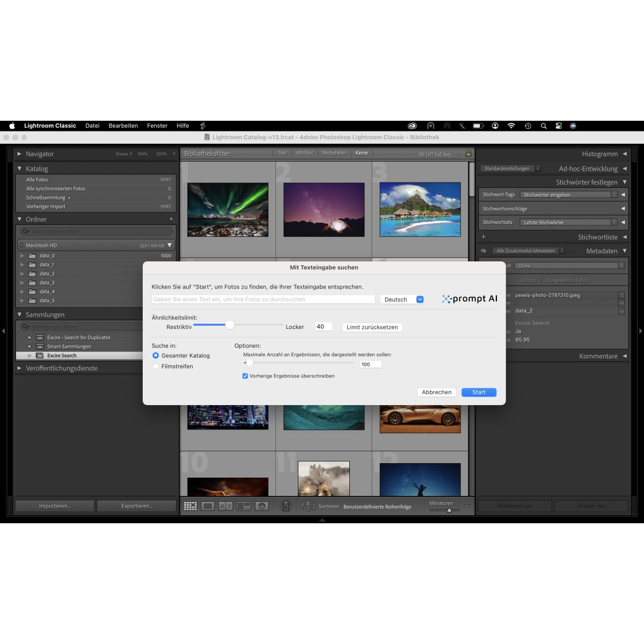Click the script menu icon after Hilfe
This screenshot has width=644, height=644.
tap(203, 126)
